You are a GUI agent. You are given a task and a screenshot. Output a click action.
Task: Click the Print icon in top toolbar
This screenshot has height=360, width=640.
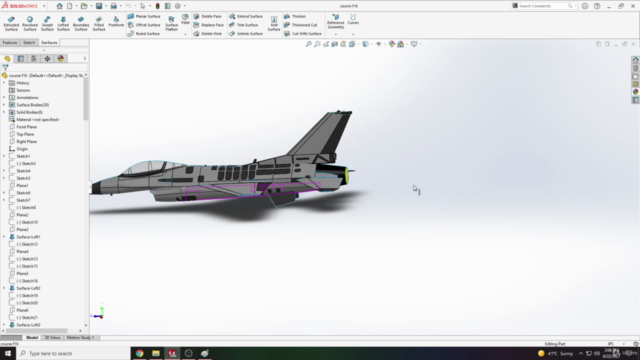(113, 6)
